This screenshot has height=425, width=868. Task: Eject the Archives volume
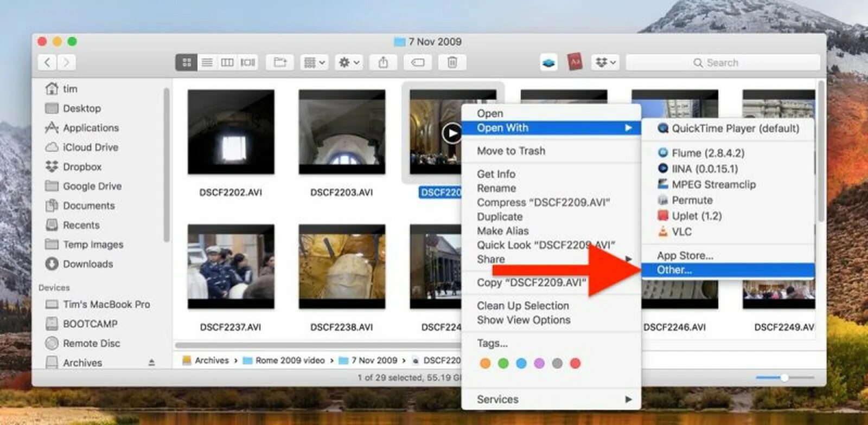pos(151,363)
